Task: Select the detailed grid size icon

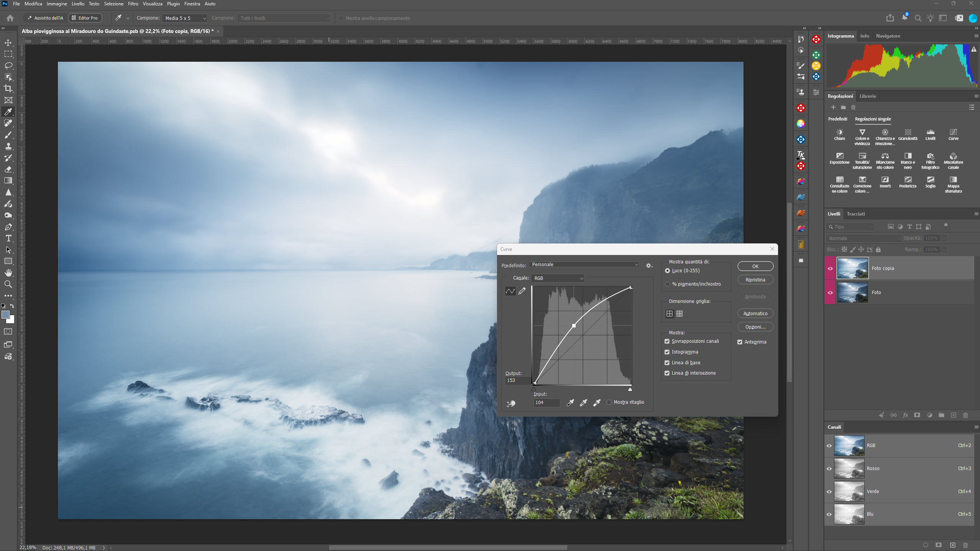Action: click(680, 314)
